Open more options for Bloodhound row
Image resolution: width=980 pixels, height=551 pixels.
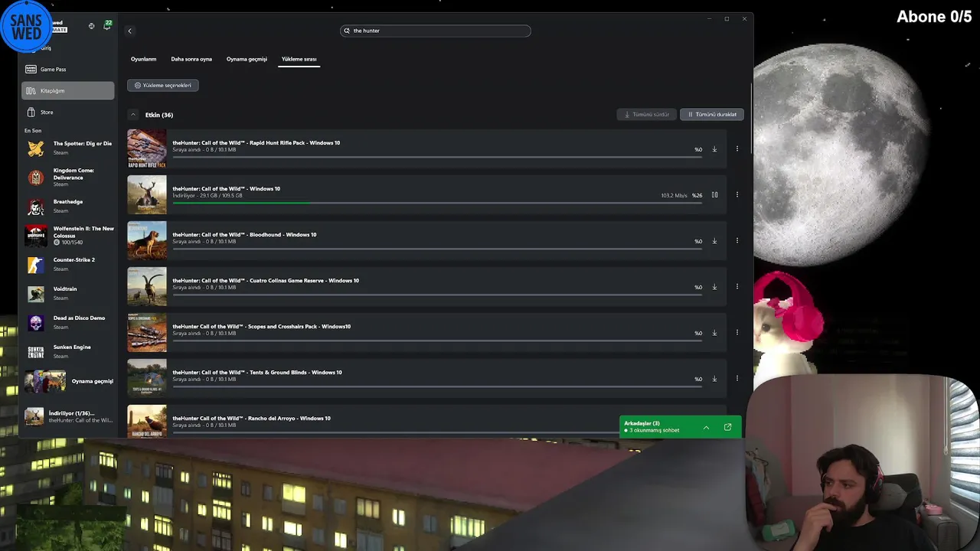[737, 240]
